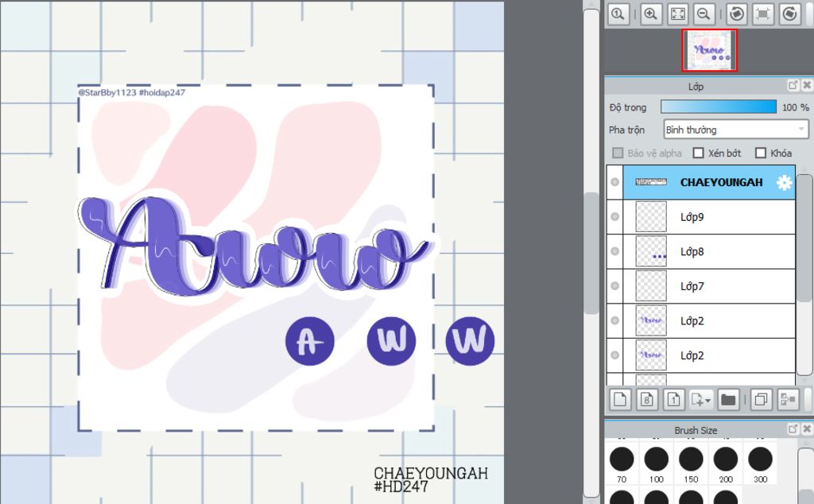Select the CHAEYOUNGAH text layer name
Screen dimensions: 814x504
point(721,182)
